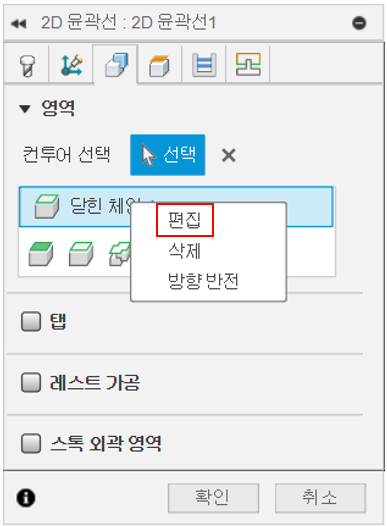Open the Passes tab icon
Screen dimensions: 387x526
204,65
